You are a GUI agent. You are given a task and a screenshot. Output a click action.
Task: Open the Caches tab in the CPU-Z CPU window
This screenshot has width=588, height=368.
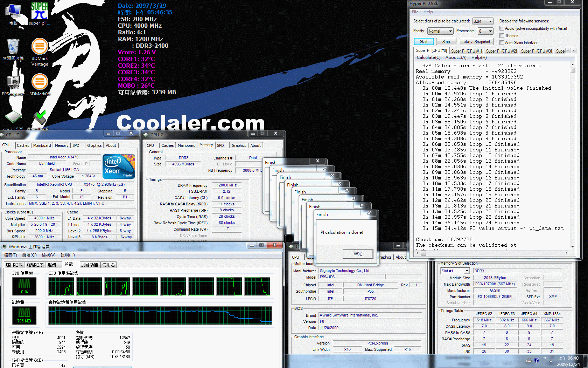(x=23, y=145)
